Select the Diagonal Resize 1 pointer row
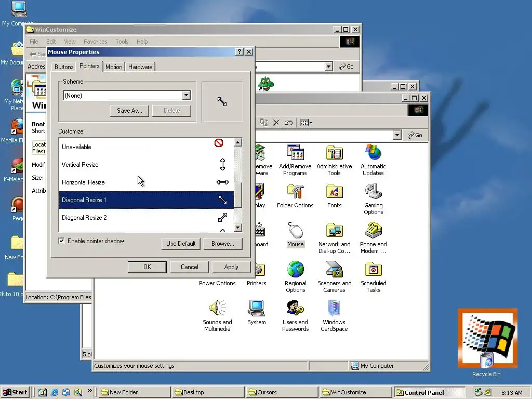 pyautogui.click(x=146, y=200)
